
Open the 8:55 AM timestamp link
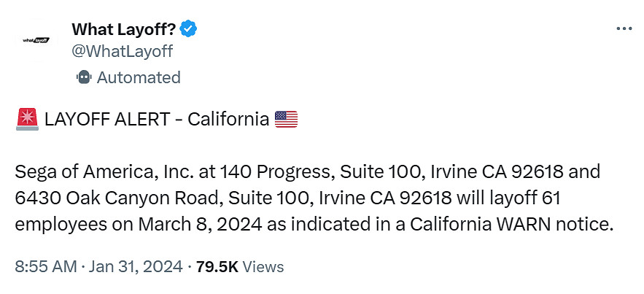[45, 266]
